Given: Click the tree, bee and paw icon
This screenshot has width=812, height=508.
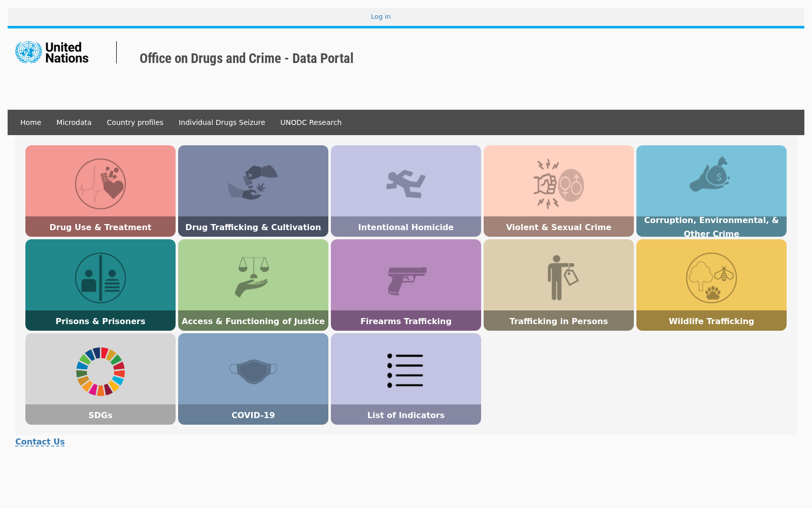Looking at the screenshot, I should point(712,278).
